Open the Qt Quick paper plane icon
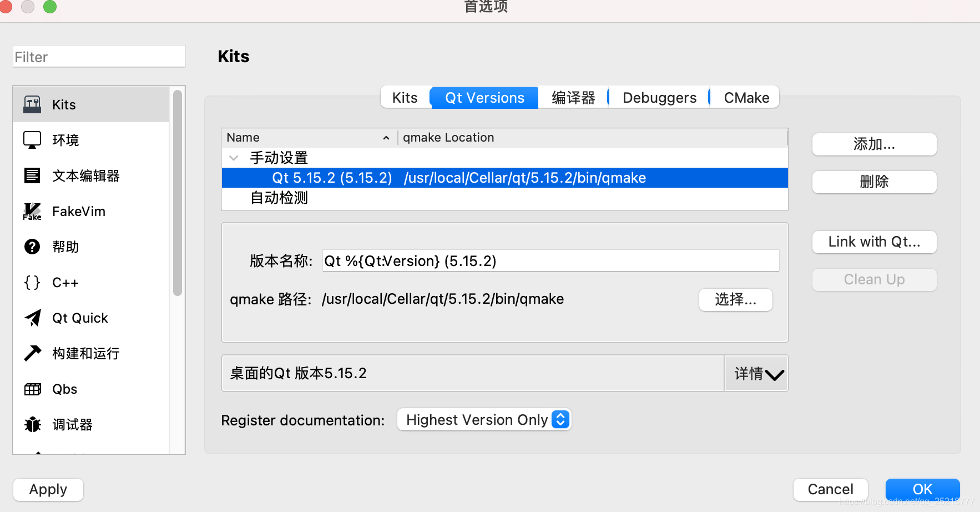Viewport: 980px width, 512px height. [x=32, y=318]
